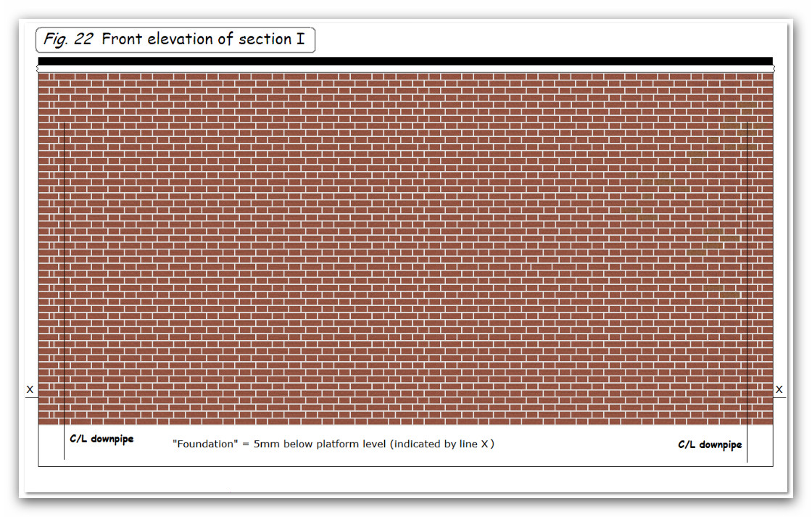Click the right "C/L downpipe" label
The width and height of the screenshot is (812, 517).
[x=710, y=444]
